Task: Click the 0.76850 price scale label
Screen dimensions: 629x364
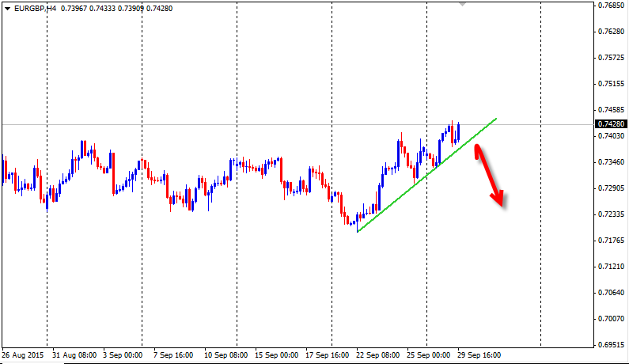Action: (612, 6)
